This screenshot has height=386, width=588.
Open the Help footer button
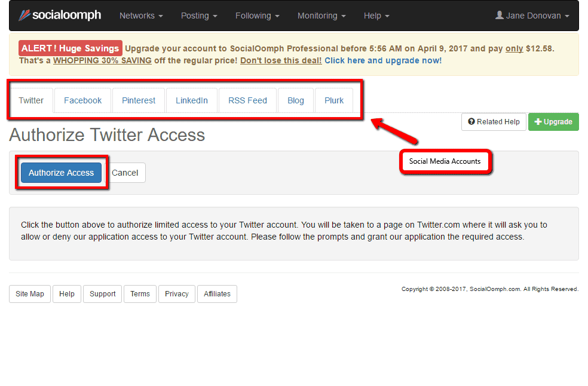[x=67, y=294]
